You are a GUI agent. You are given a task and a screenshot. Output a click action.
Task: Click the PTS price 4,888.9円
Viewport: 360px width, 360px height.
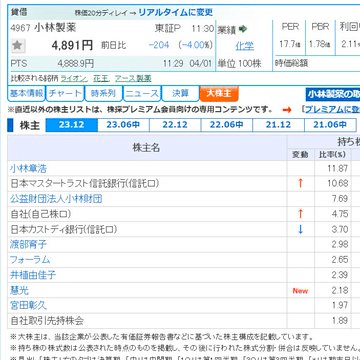pyautogui.click(x=76, y=63)
